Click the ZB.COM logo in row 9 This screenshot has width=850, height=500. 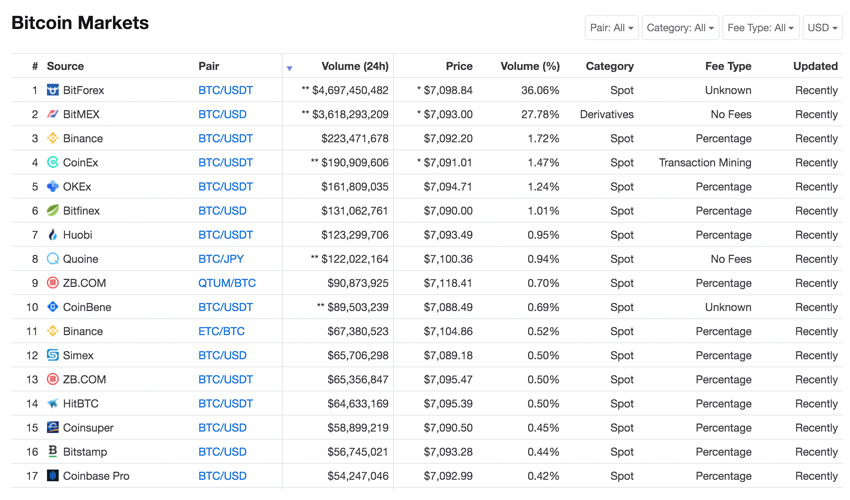53,283
